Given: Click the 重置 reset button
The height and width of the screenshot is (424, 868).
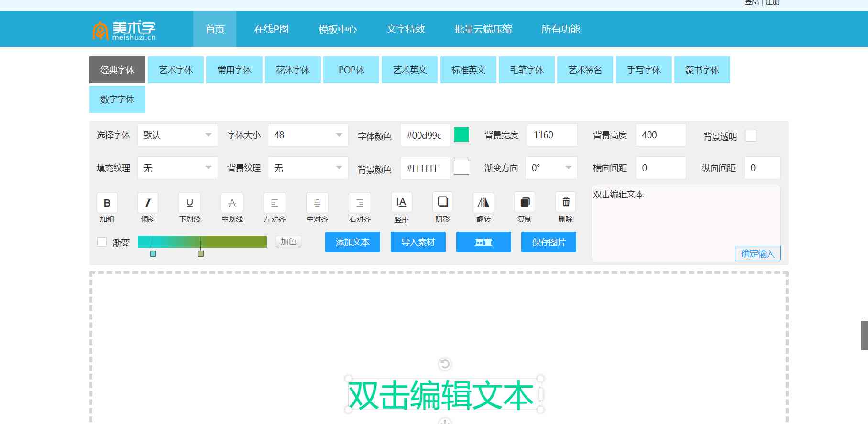Looking at the screenshot, I should click(x=483, y=242).
